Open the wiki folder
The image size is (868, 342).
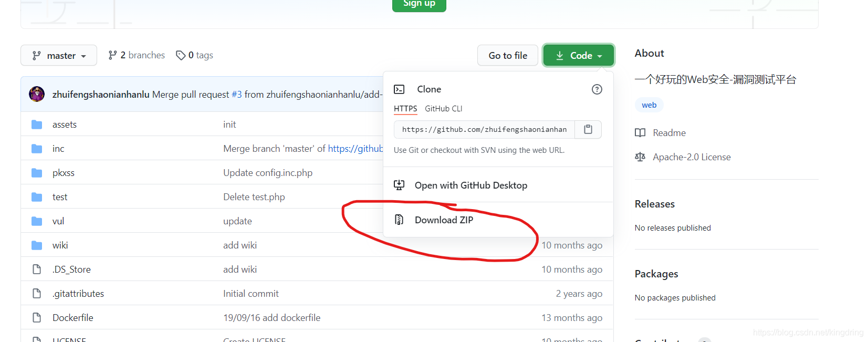click(60, 245)
